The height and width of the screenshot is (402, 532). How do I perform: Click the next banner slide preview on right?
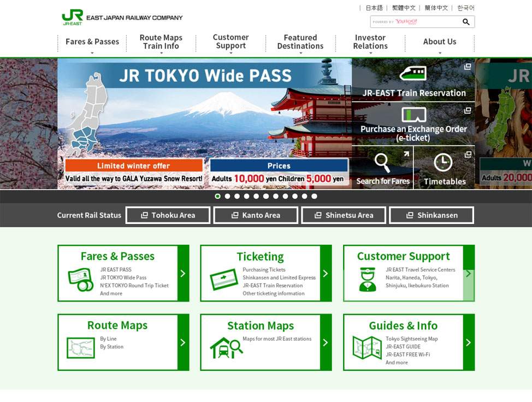coord(504,123)
